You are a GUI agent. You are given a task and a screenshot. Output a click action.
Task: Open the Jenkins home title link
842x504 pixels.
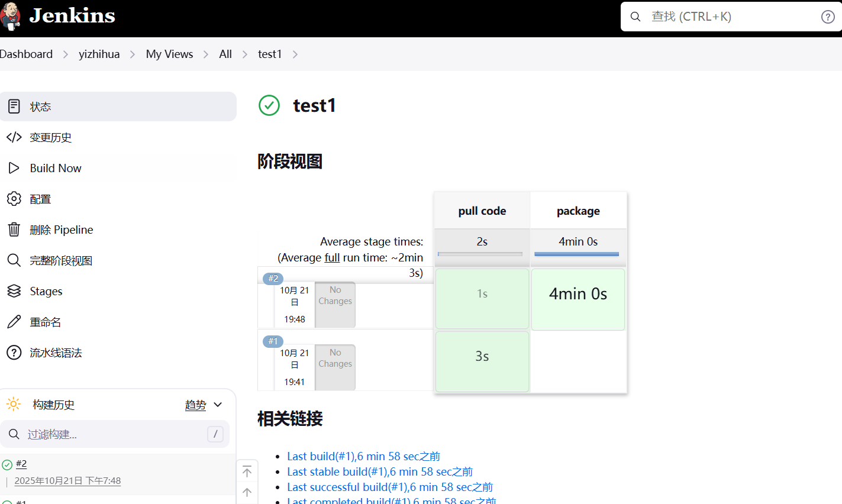click(72, 15)
